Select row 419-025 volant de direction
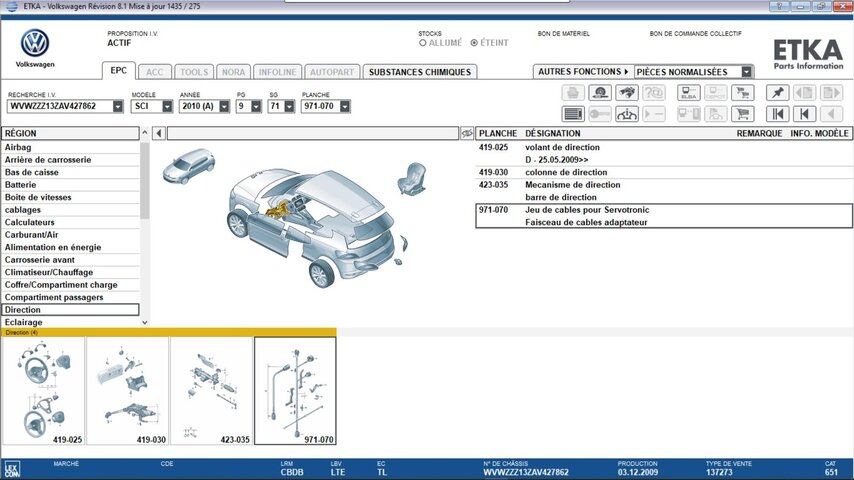This screenshot has height=480, width=854. tap(664, 154)
